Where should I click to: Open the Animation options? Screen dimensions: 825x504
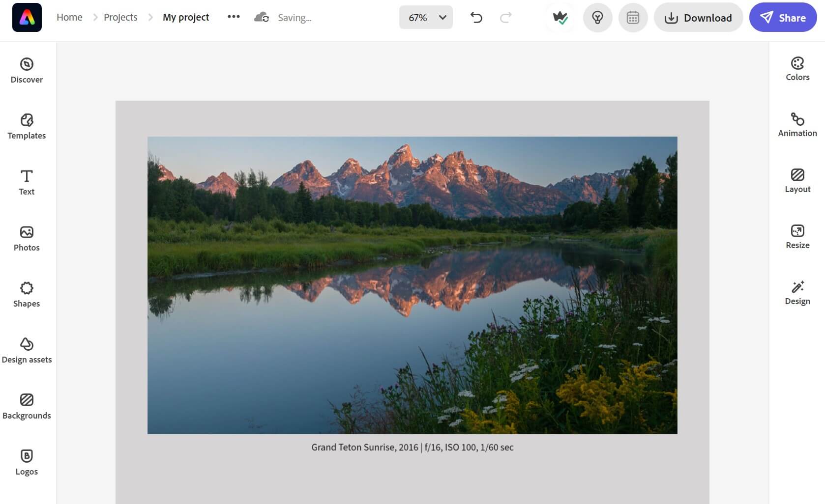(x=797, y=125)
